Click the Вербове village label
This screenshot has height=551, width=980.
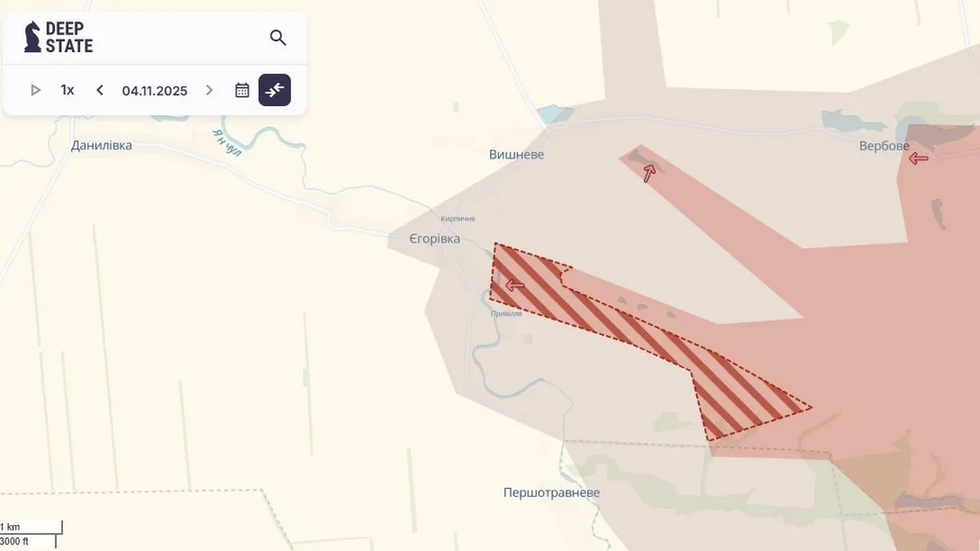[884, 146]
